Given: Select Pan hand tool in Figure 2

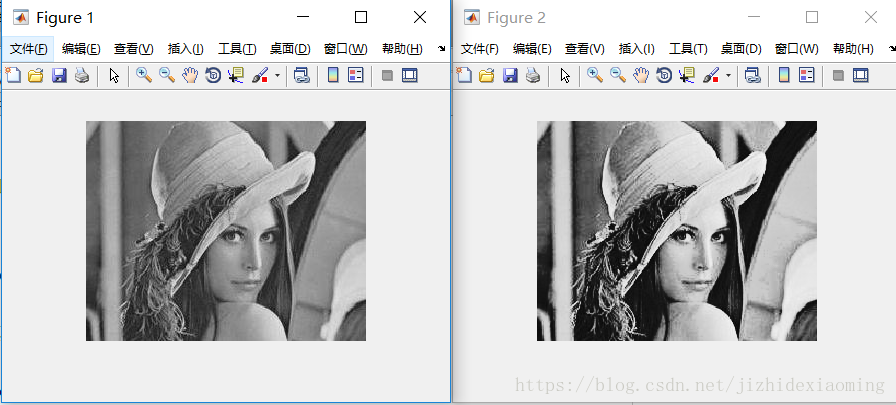Looking at the screenshot, I should 641,75.
